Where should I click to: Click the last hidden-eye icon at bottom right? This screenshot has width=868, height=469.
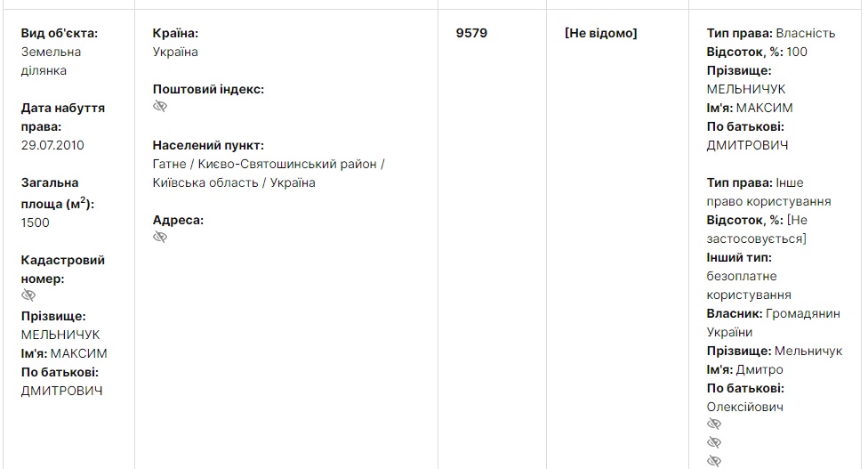click(x=714, y=461)
